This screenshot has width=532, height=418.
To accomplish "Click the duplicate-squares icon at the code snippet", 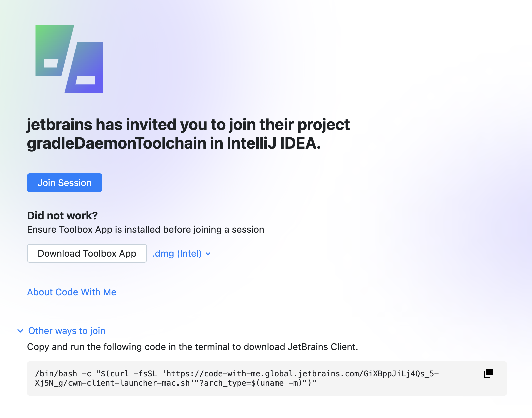I will tap(488, 373).
